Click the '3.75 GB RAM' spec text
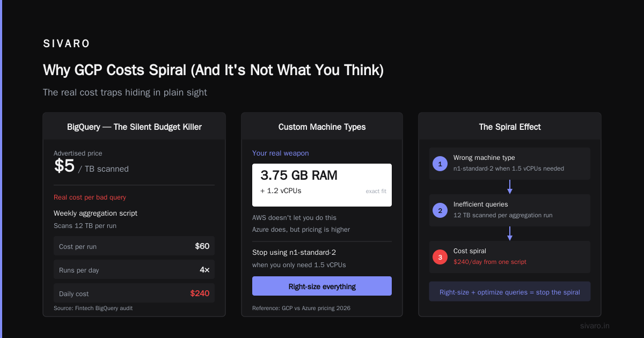This screenshot has width=644, height=338. [x=299, y=175]
